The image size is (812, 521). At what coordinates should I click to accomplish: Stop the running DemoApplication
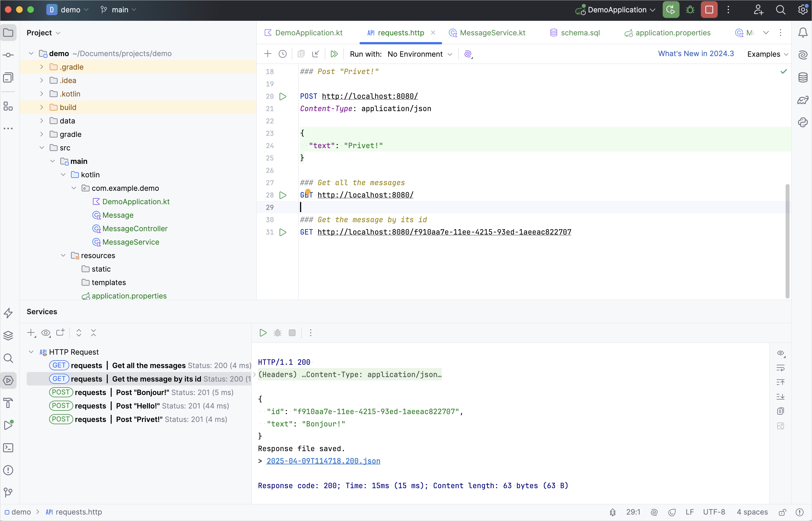(x=710, y=10)
